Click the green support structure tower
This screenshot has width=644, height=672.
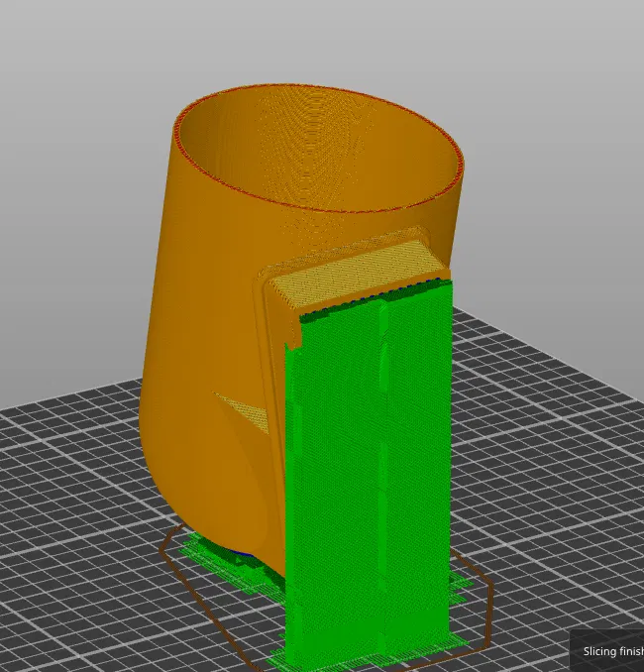coord(369,476)
